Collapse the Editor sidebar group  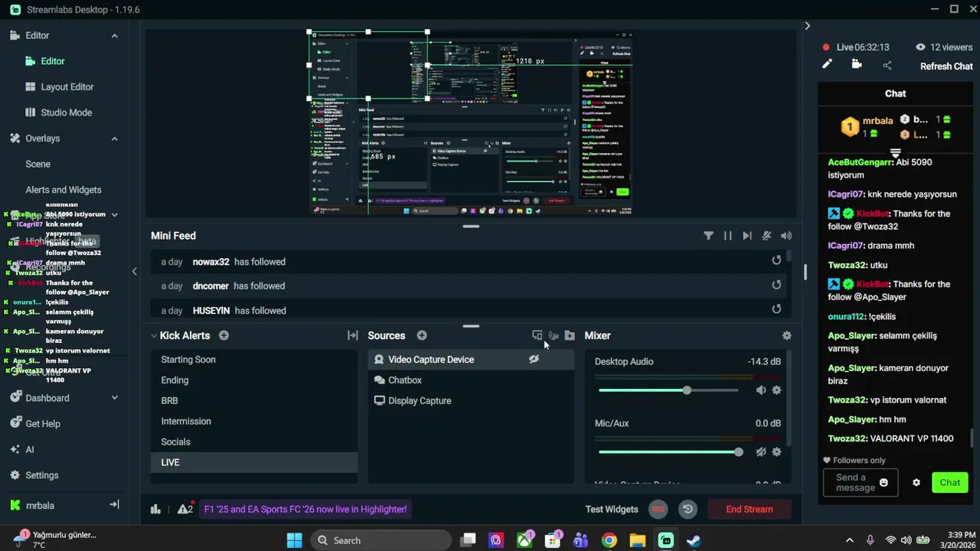[114, 36]
